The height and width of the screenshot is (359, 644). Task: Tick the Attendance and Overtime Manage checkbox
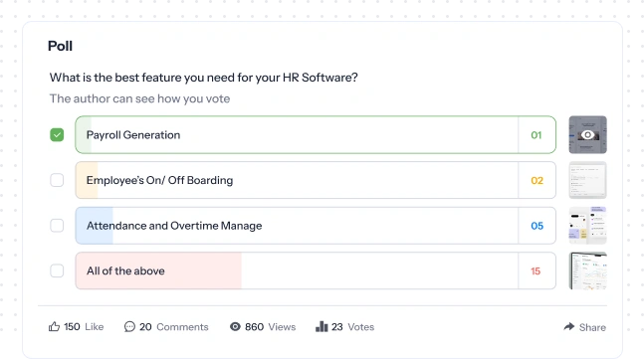point(57,226)
